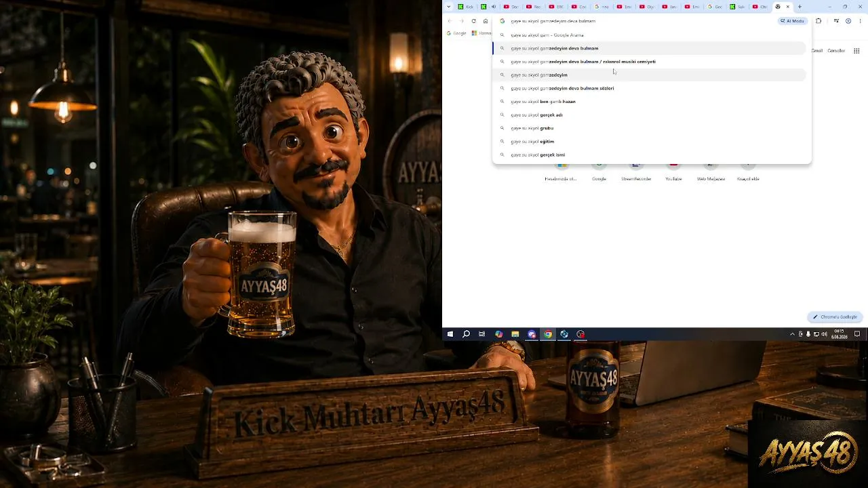Open the Chrome three-dot menu

click(x=860, y=21)
